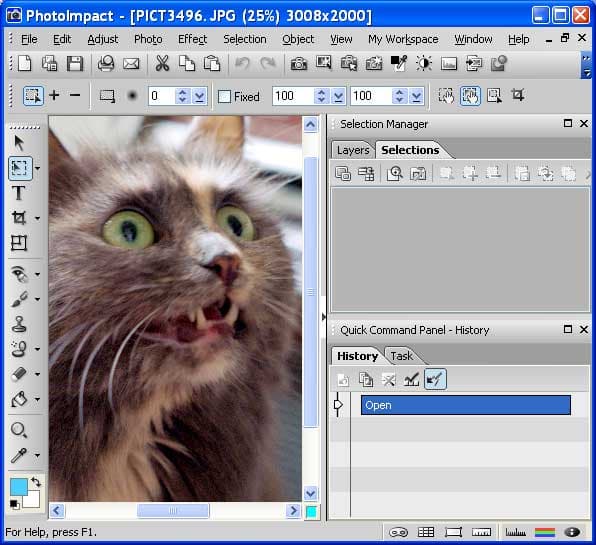Screen dimensions: 596x545
Task: Select the Eyedropper tool
Action: 19,455
